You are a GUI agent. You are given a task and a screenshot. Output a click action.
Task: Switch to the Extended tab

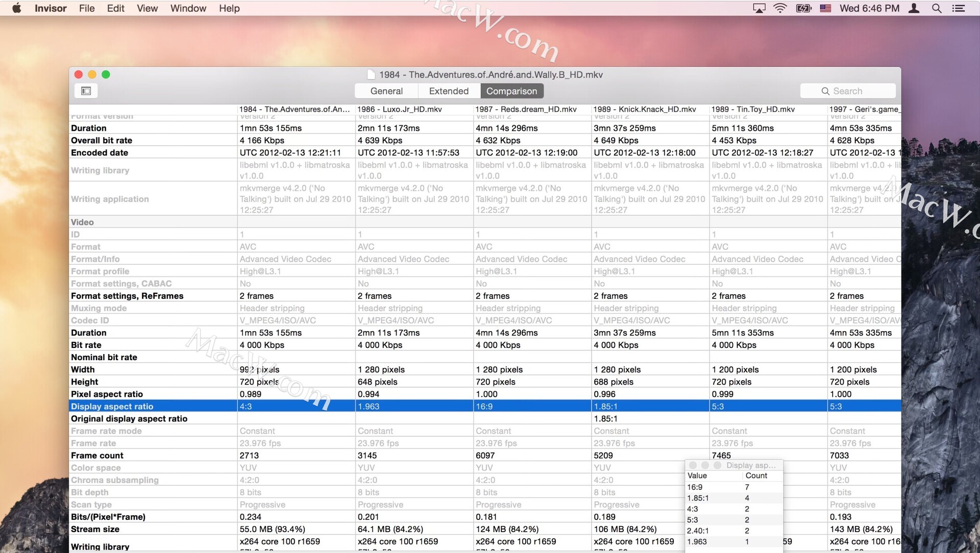point(449,91)
